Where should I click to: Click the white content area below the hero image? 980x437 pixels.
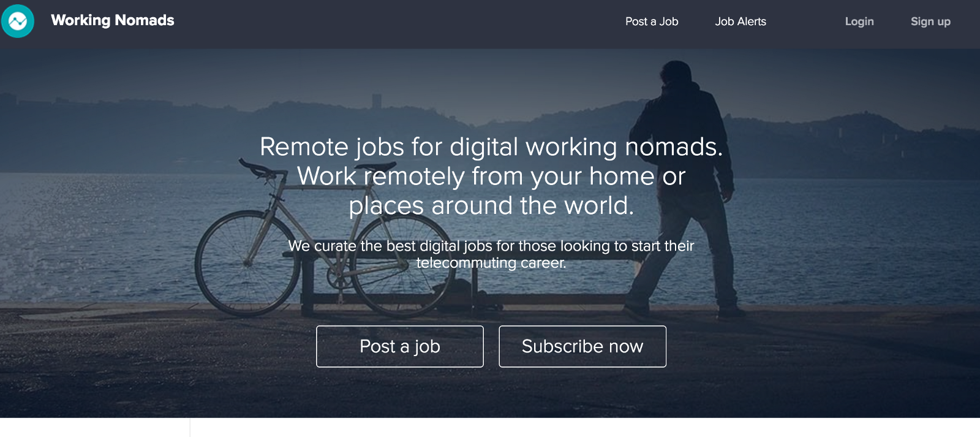585,428
